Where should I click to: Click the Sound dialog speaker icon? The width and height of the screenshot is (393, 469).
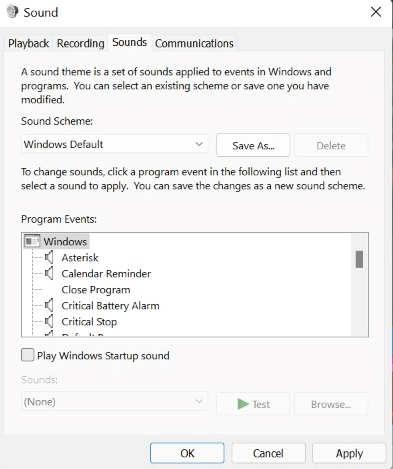click(x=12, y=12)
